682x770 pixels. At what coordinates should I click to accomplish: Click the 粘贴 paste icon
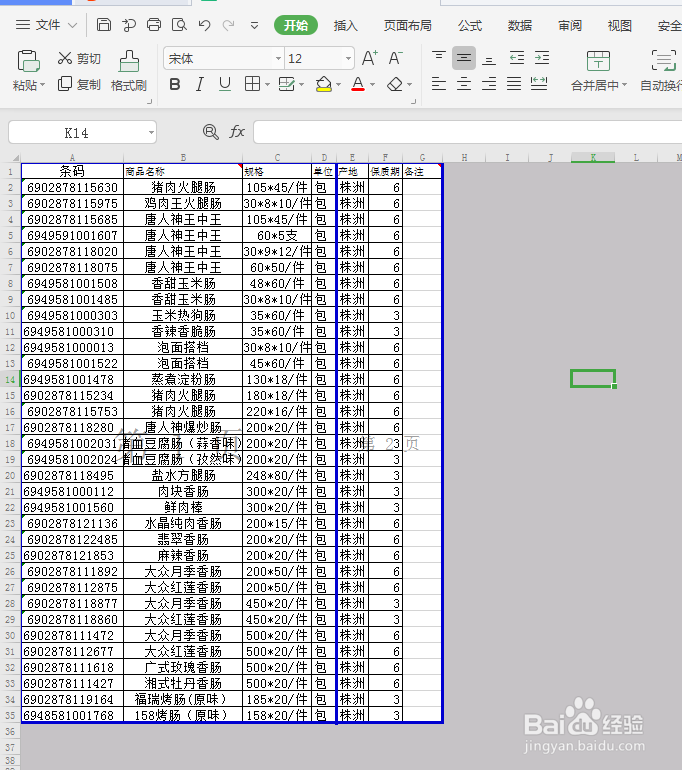click(x=28, y=61)
